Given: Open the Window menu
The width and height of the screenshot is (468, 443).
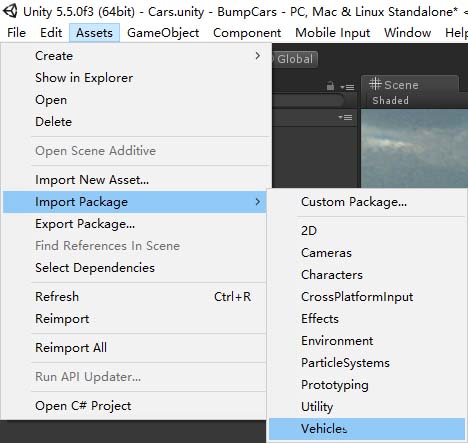Looking at the screenshot, I should pos(407,33).
